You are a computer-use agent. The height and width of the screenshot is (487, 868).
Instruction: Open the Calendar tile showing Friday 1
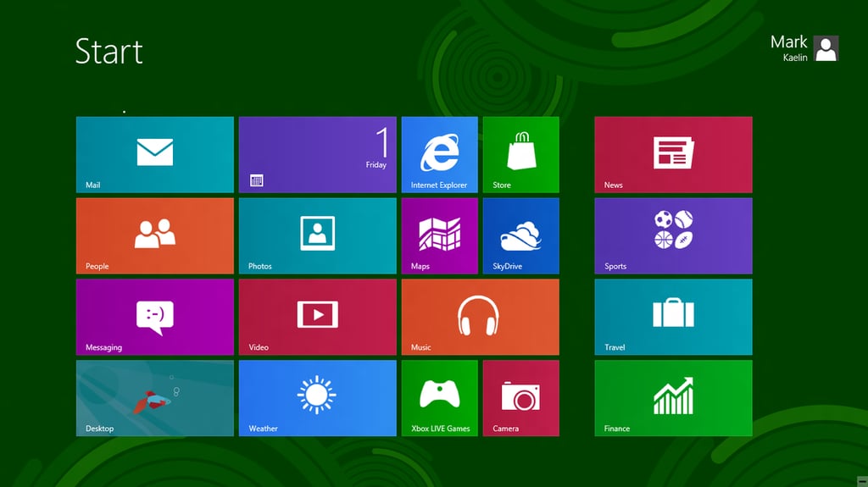click(318, 154)
